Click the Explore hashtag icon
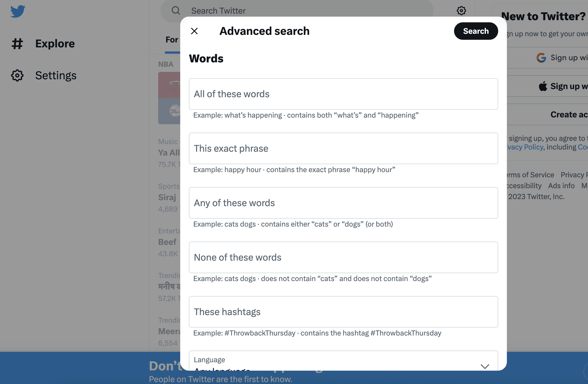Viewport: 588px width, 384px height. pyautogui.click(x=17, y=44)
